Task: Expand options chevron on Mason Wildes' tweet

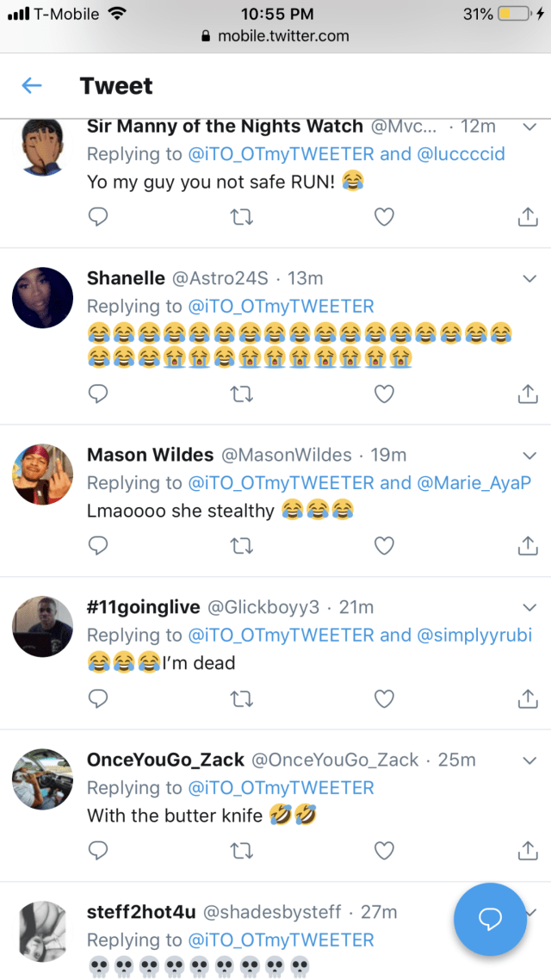Action: click(x=529, y=455)
